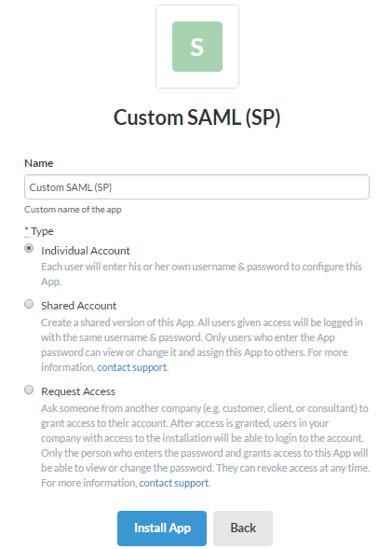Click the Shared Account description paragraph
The width and height of the screenshot is (392, 549).
202,345
